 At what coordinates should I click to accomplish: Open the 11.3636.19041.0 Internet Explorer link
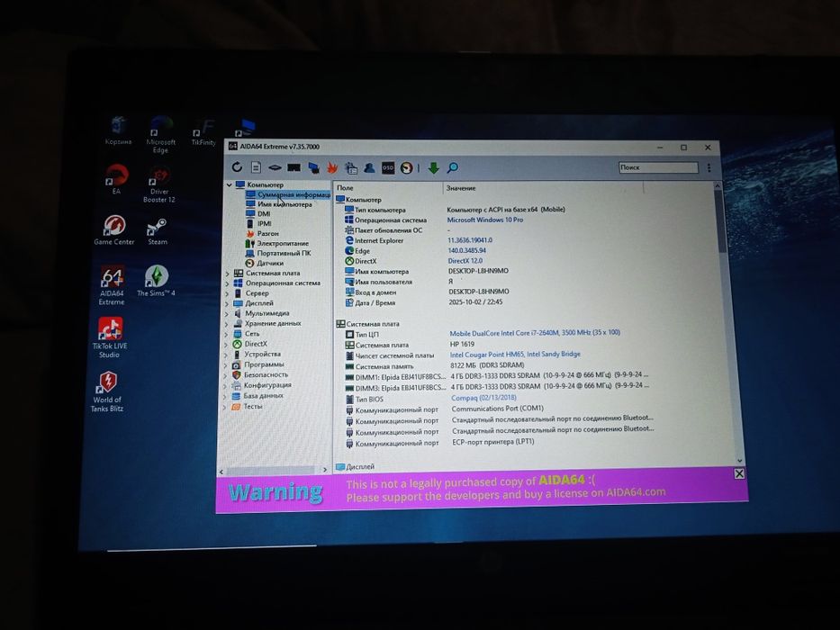(470, 240)
